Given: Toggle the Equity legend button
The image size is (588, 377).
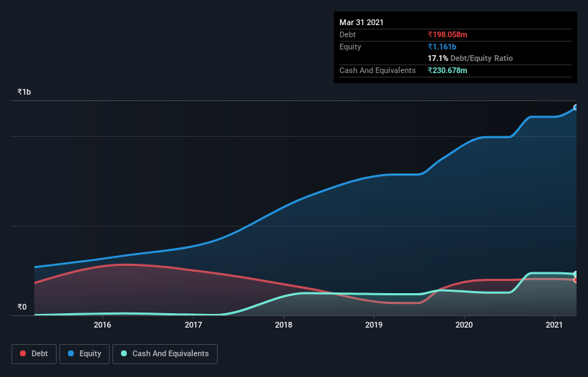Looking at the screenshot, I should [x=85, y=354].
